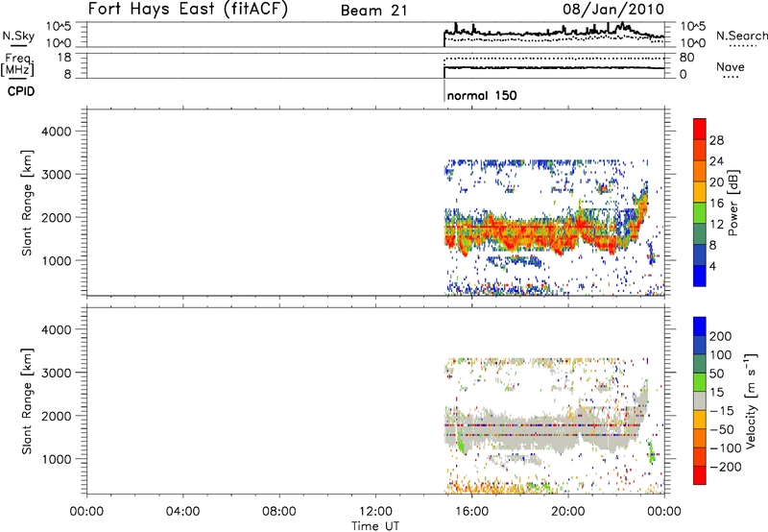Click the 'N.Sky' legend label
Image resolution: width=768 pixels, height=532 pixels.
pyautogui.click(x=18, y=36)
